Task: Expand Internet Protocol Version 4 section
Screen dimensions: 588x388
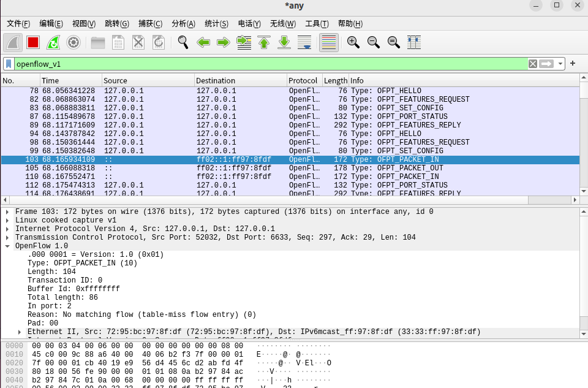Action: click(x=7, y=229)
